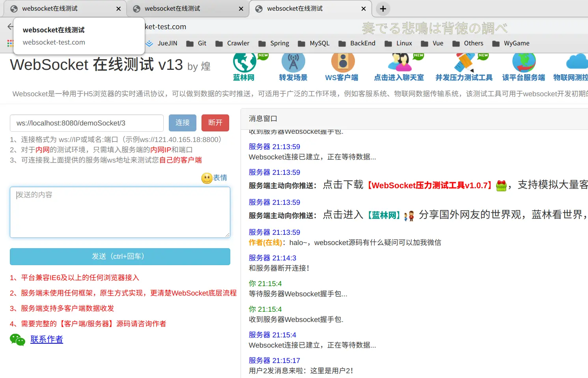Click the smiley emoji icon
Screen dimensions: 588x378
(x=207, y=178)
